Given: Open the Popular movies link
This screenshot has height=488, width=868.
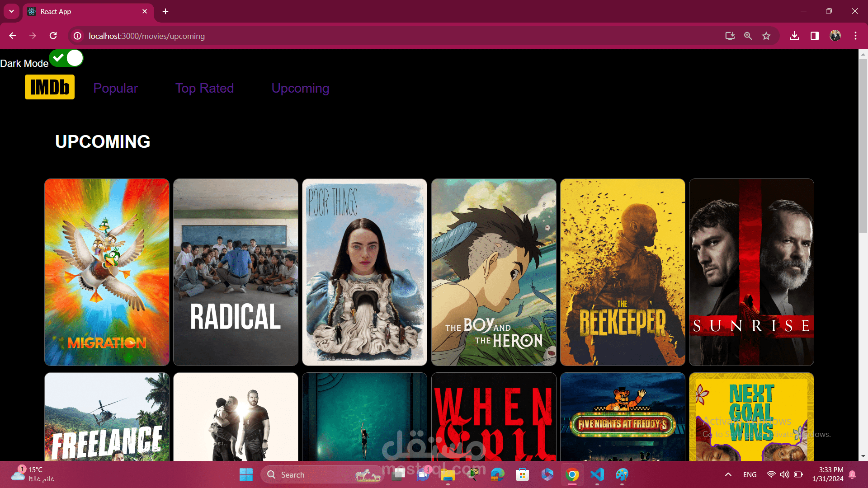Looking at the screenshot, I should [x=115, y=88].
